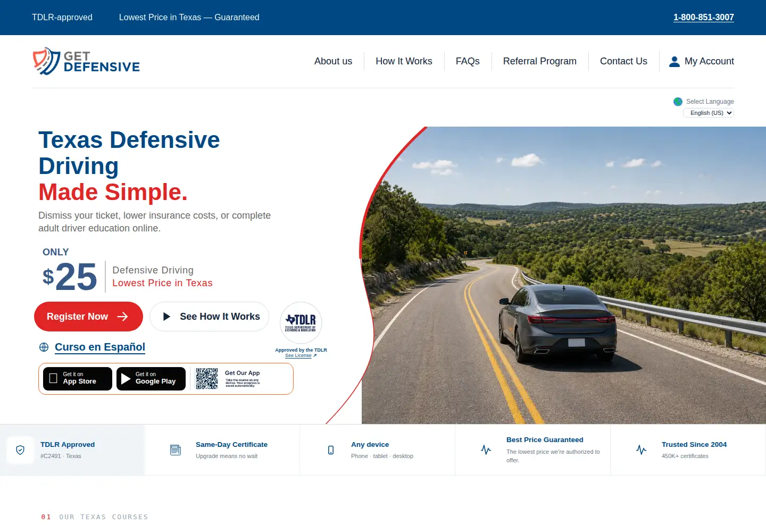Click the pulse icon by Trusted Since 2004

pyautogui.click(x=642, y=450)
